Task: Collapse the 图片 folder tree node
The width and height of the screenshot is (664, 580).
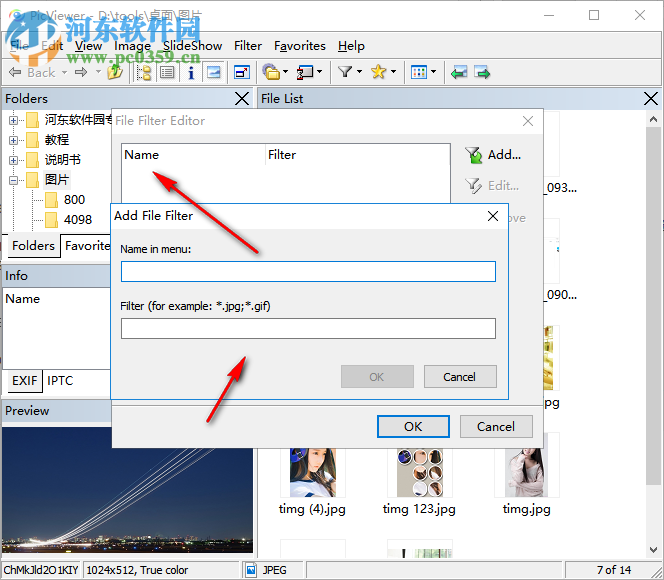Action: pos(14,180)
